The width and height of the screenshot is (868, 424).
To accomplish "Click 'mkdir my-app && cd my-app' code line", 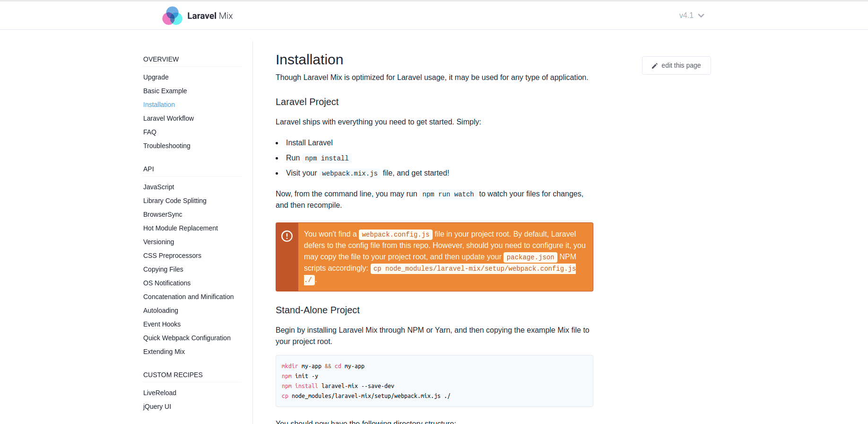I will pyautogui.click(x=323, y=366).
